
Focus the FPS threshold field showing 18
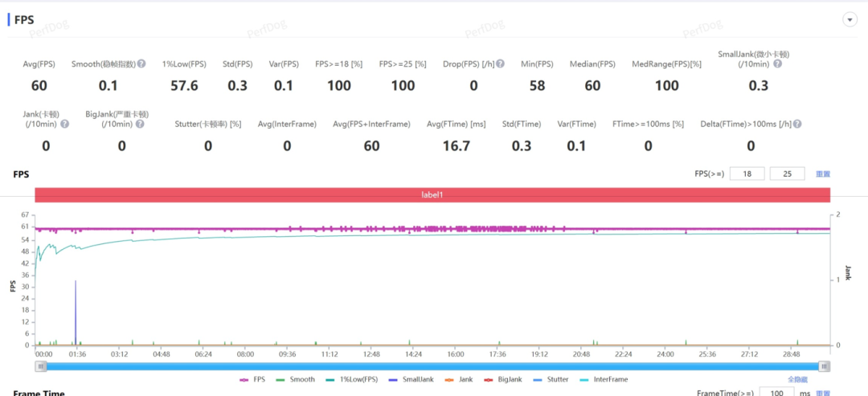(747, 174)
